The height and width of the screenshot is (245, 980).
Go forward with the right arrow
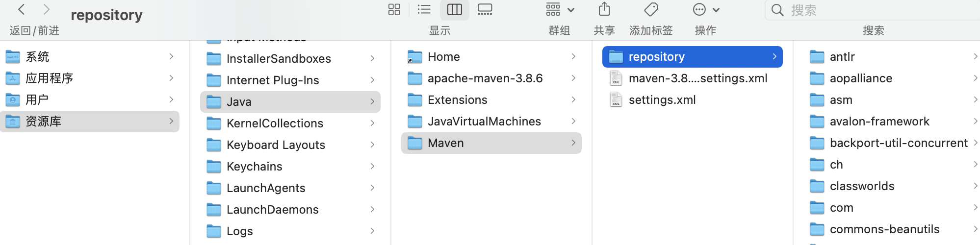tap(46, 10)
